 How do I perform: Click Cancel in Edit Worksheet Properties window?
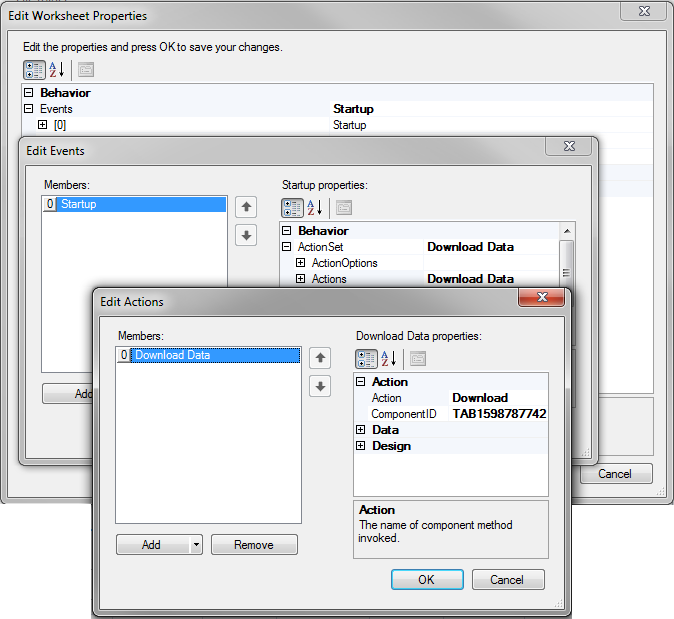[x=616, y=474]
